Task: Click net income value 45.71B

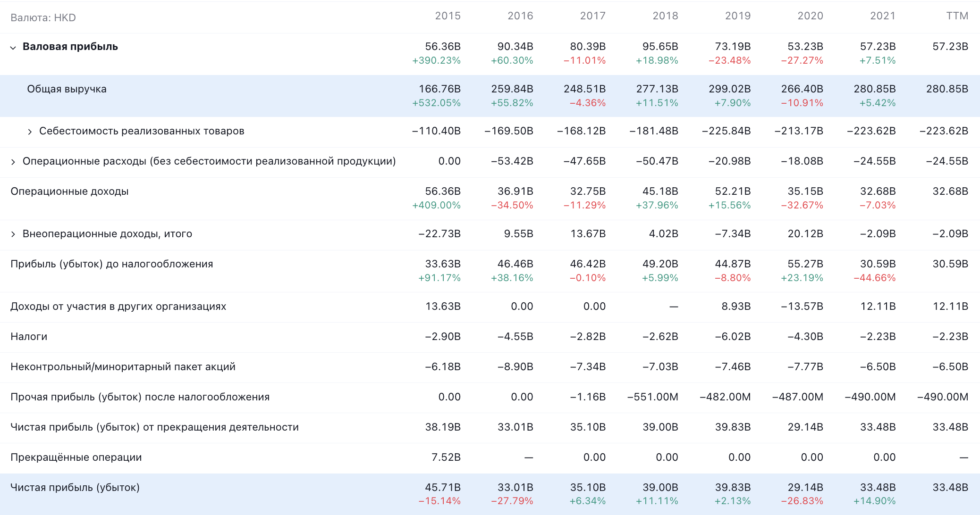Action: [443, 488]
